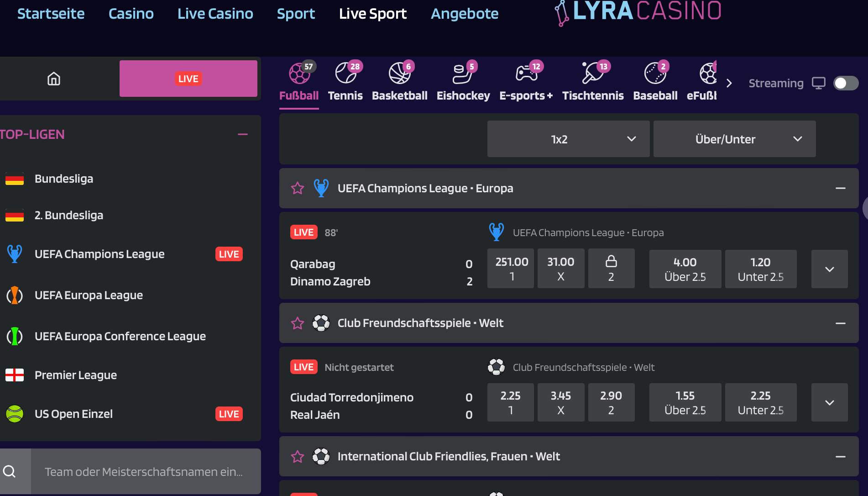
Task: Click the US Open tennis ball icon
Action: [15, 414]
